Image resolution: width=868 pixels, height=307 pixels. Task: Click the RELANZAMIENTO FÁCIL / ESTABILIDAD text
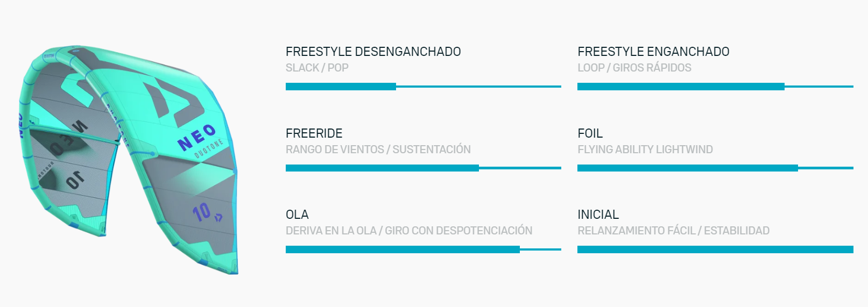(673, 231)
